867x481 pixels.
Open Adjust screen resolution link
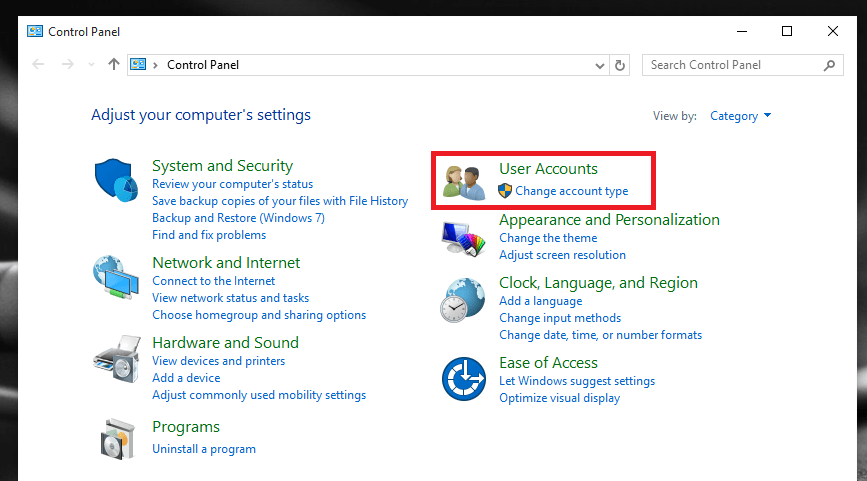click(x=562, y=255)
